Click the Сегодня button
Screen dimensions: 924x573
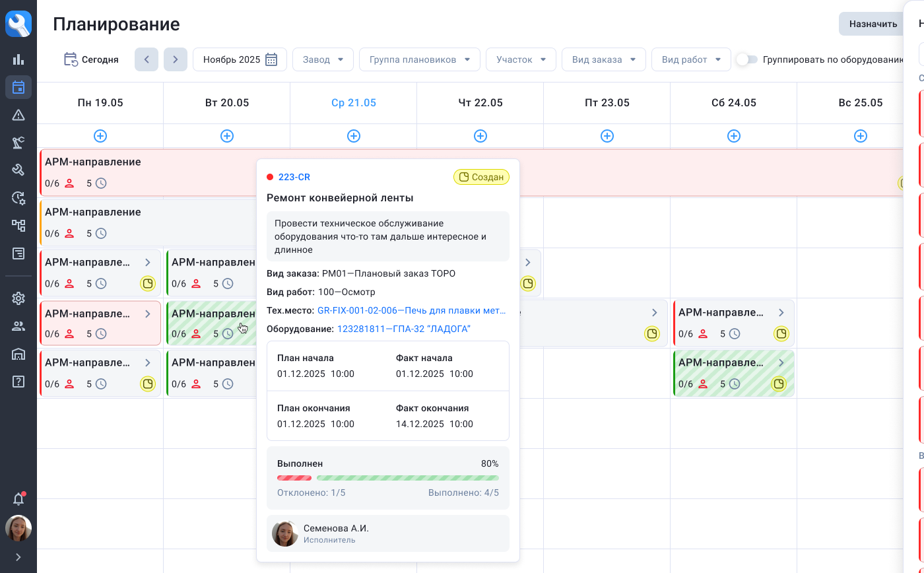point(91,59)
